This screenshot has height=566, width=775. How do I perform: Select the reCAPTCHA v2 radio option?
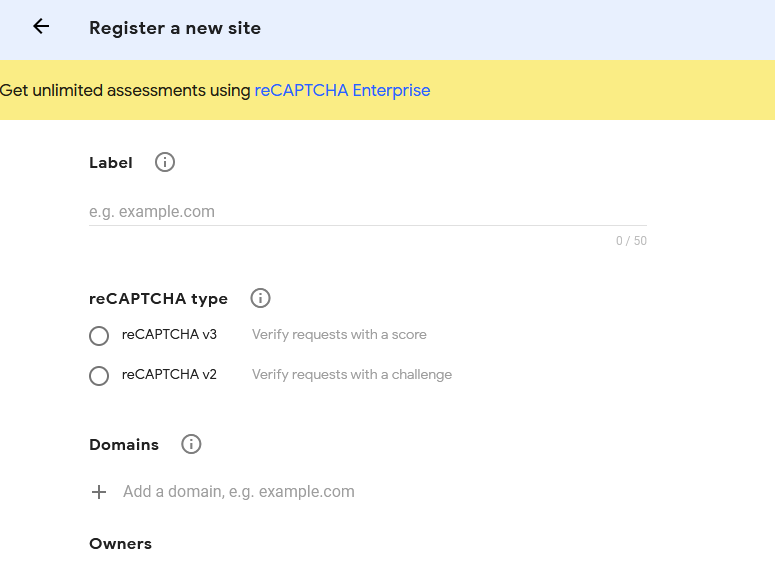pos(99,376)
